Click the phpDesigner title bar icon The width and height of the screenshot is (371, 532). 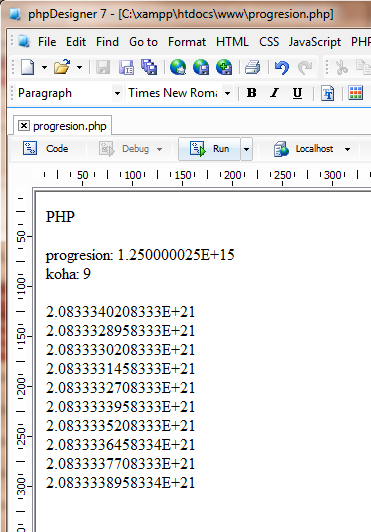pos(14,14)
